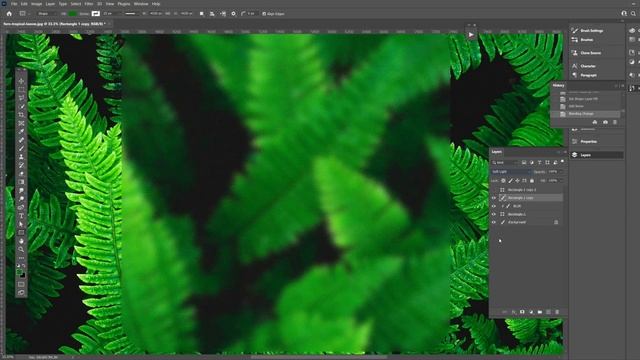Open the Window menu

click(x=141, y=4)
